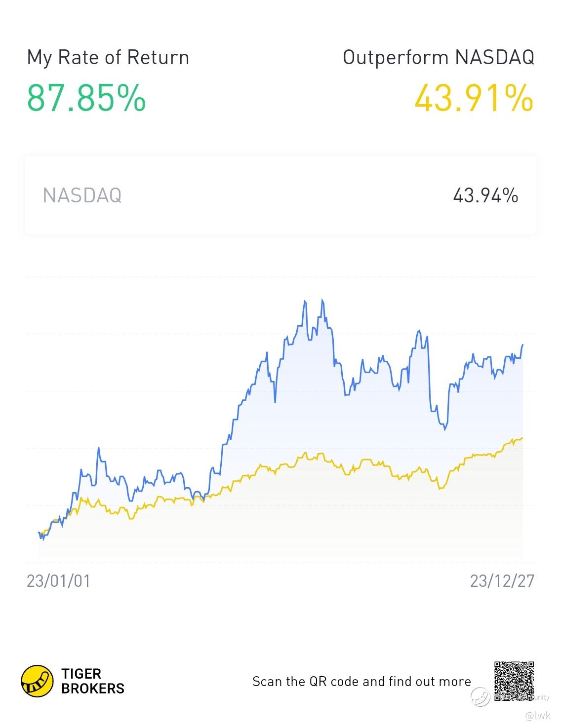This screenshot has height=728, width=561.
Task: Click the @lwk username watermark
Action: 537,715
